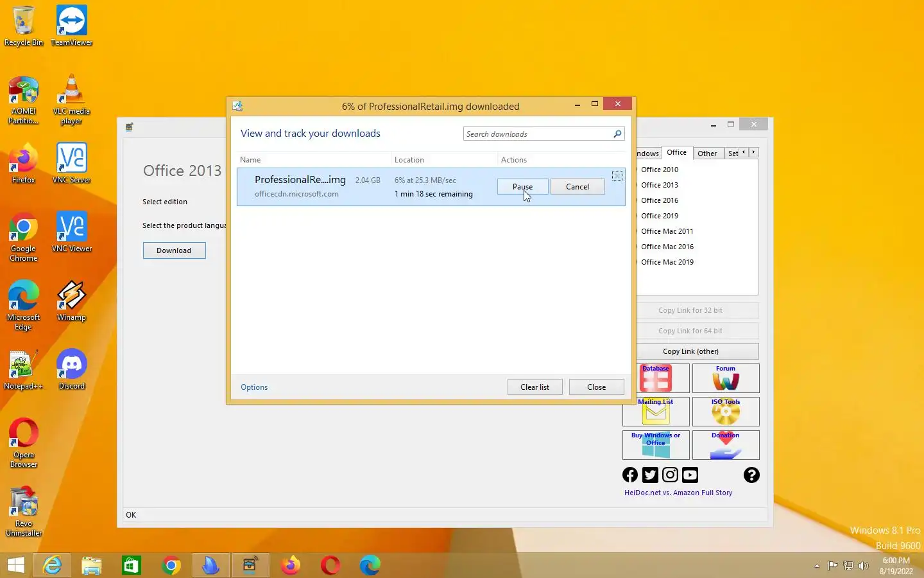Switch to the Office tab
The image size is (924, 578).
(x=677, y=152)
